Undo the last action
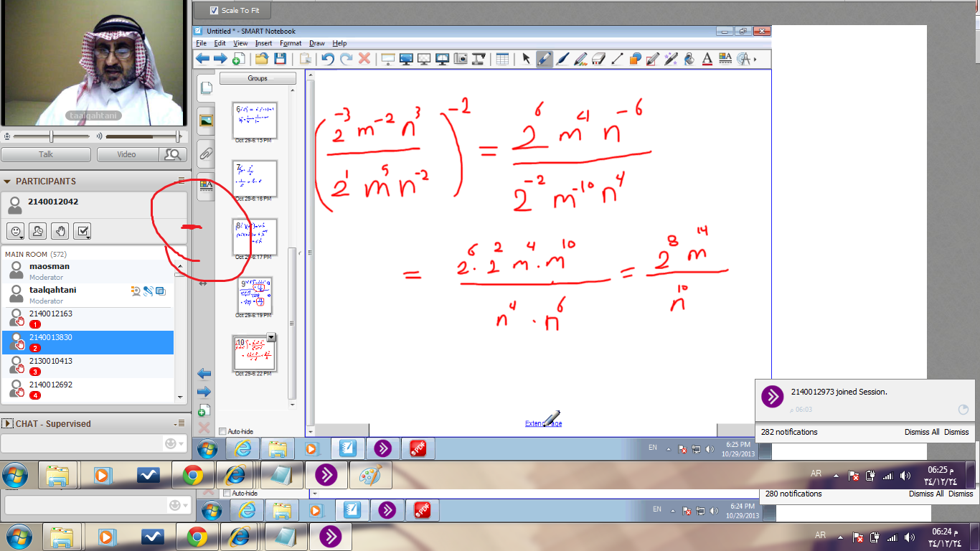Screen dimensions: 980x551 pyautogui.click(x=328, y=59)
